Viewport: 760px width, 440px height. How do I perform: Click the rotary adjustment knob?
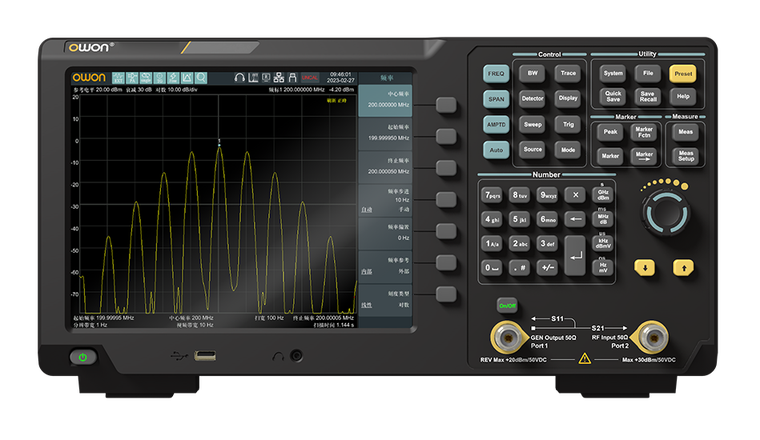[667, 213]
